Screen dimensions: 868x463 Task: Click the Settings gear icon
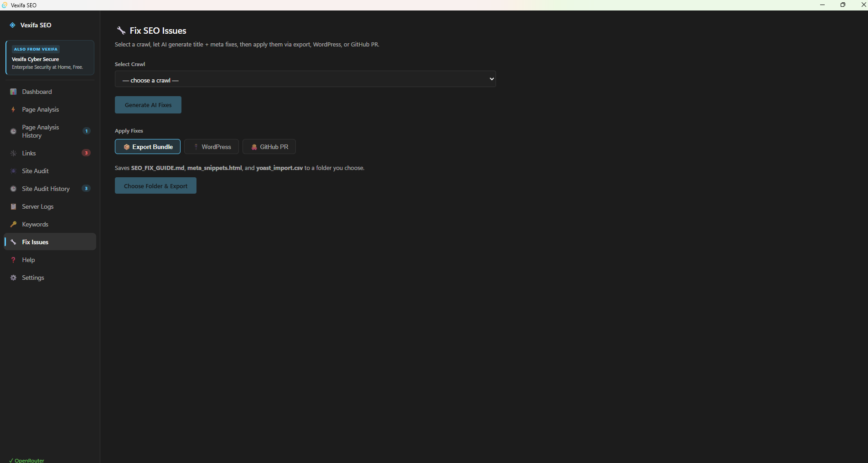click(x=13, y=278)
